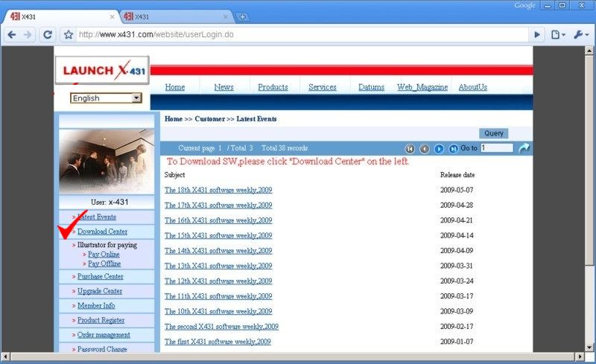Click the 2009-01-07 release date

pos(457,342)
